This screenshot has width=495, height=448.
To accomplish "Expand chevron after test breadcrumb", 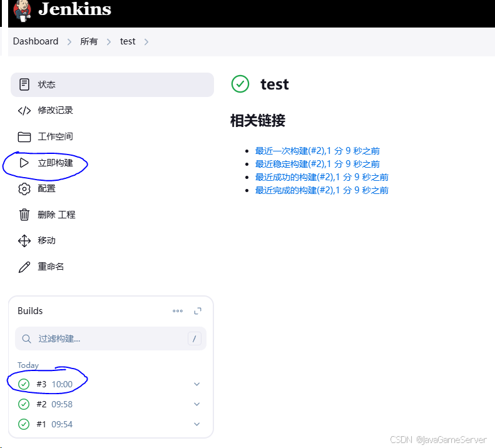I will point(146,42).
